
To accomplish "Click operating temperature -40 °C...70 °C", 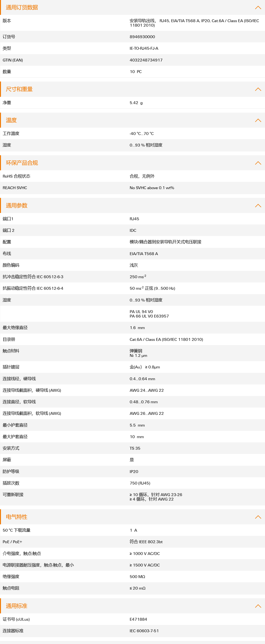I will click(x=142, y=134).
